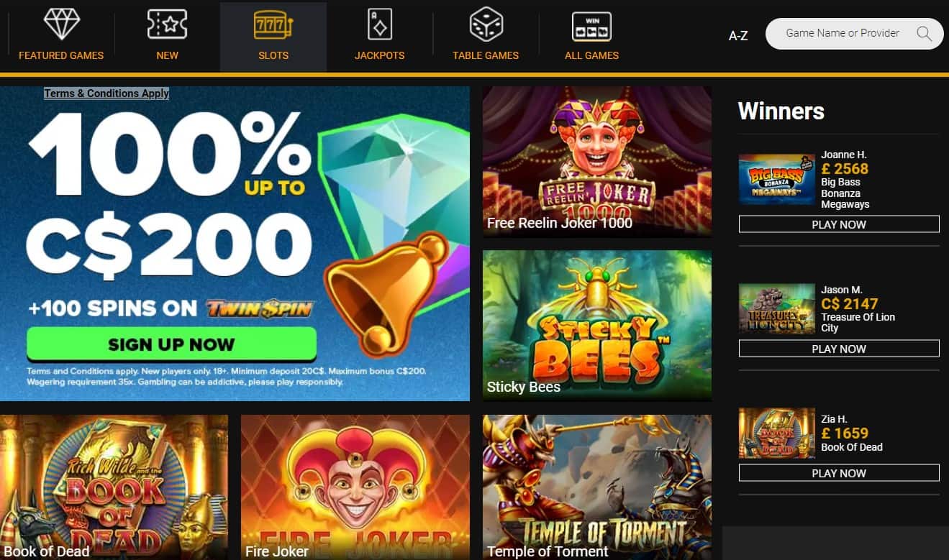Viewport: 949px width, 560px height.
Task: Open Jackpots via the playing card icon
Action: 379,24
